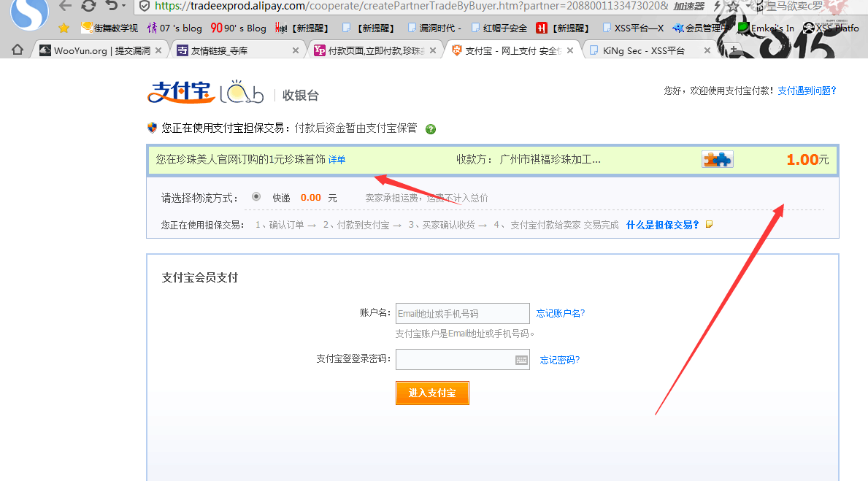The image size is (868, 481).
Task: Bookmark page with the star outline icon
Action: (733, 7)
